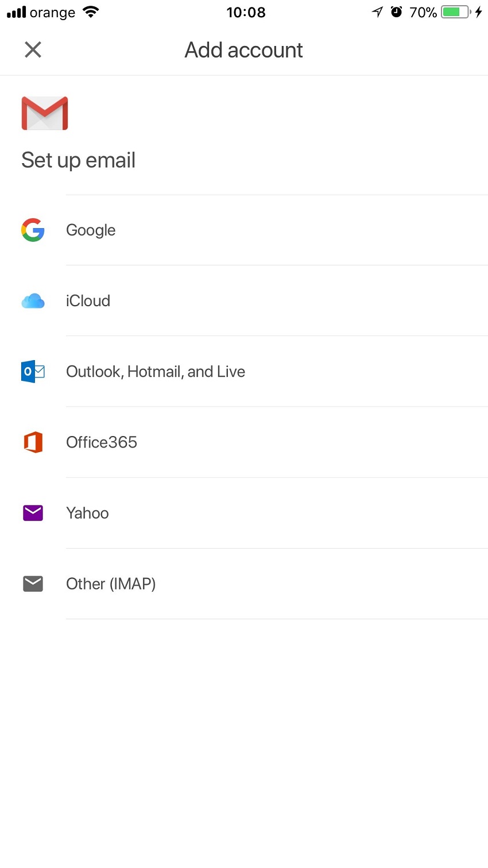Viewport: 488px width, 868px height.
Task: Tap the iCloud cloud icon
Action: coord(33,300)
